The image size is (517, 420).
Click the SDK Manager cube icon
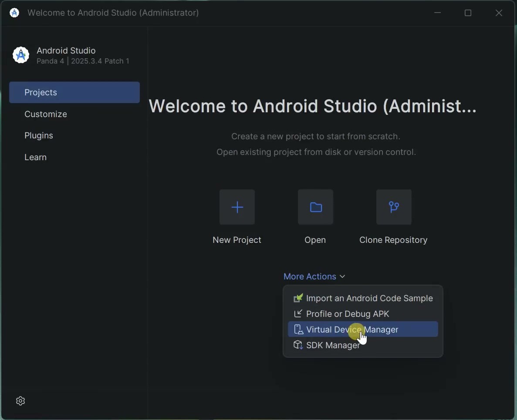[298, 345]
